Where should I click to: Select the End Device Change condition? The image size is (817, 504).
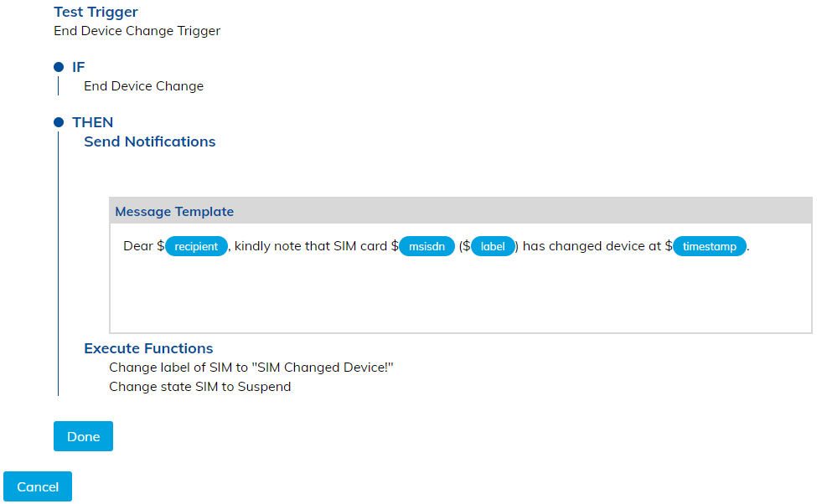[x=143, y=85]
